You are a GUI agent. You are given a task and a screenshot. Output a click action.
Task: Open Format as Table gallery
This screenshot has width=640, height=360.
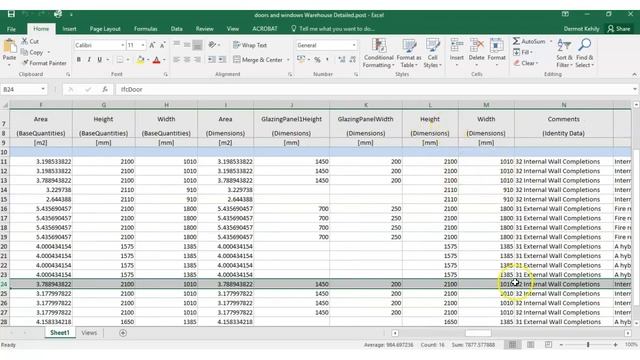point(409,53)
